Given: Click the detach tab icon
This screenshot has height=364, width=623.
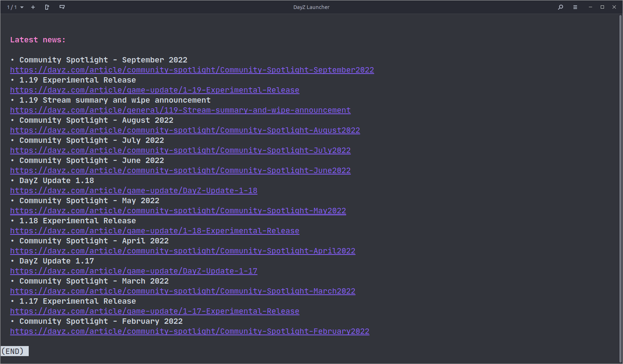Looking at the screenshot, I should [x=47, y=7].
